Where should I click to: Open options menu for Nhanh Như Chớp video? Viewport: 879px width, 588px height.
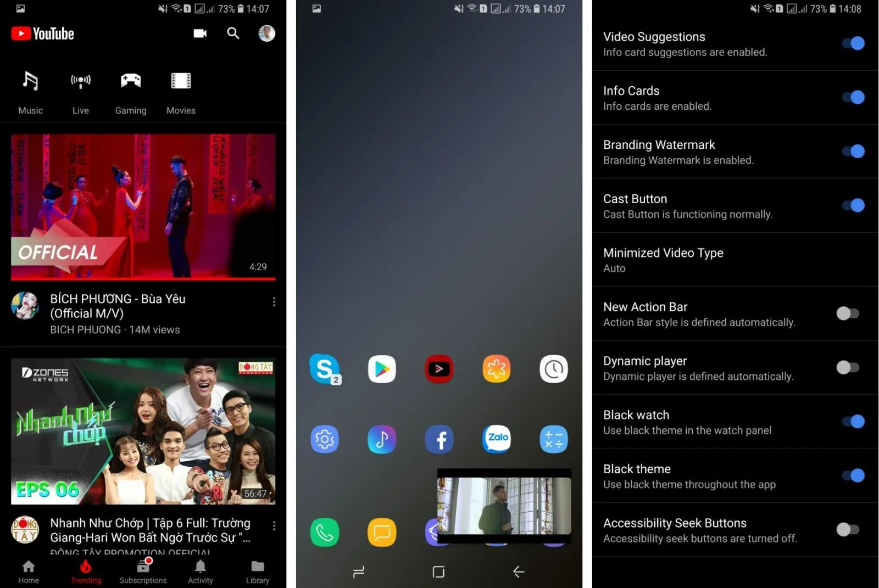click(x=274, y=526)
